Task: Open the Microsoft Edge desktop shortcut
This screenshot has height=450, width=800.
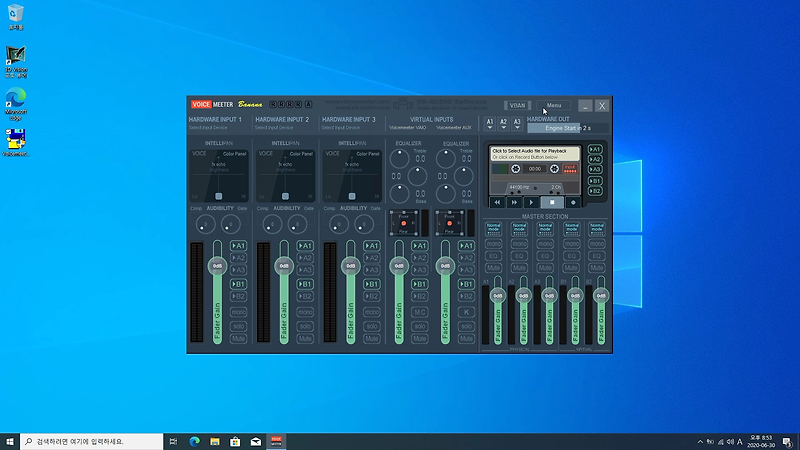Action: tap(16, 104)
